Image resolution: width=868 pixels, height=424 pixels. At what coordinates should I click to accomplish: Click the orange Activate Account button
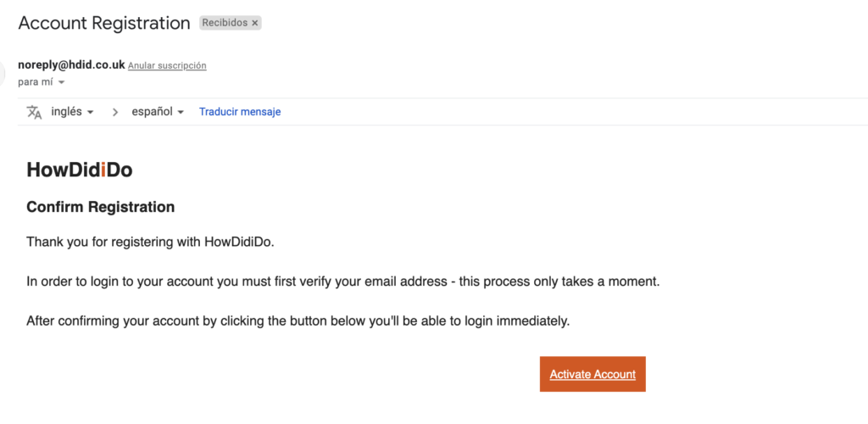pos(593,374)
